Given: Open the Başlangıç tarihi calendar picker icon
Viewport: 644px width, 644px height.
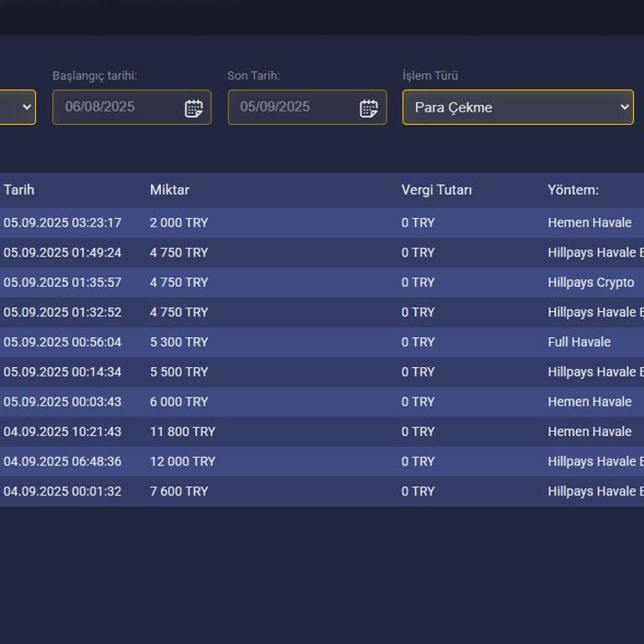Looking at the screenshot, I should (194, 107).
